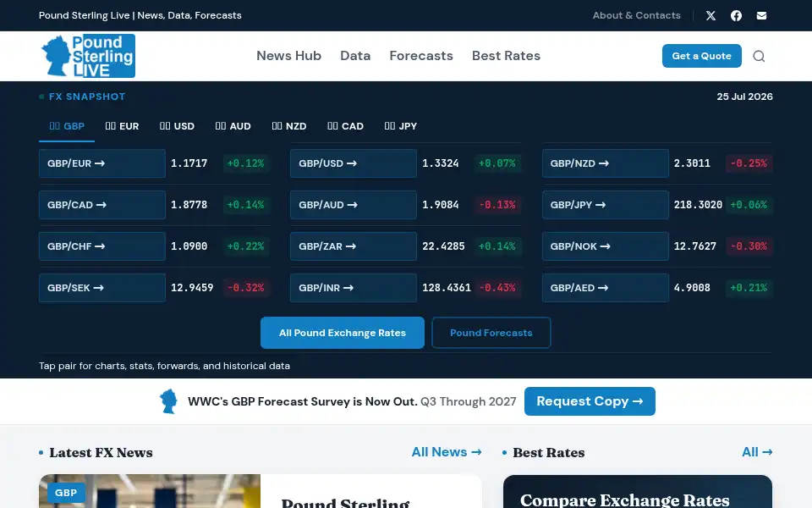This screenshot has width=812, height=508.
Task: Click the -0.25% change for GBP/NZD
Action: (749, 163)
